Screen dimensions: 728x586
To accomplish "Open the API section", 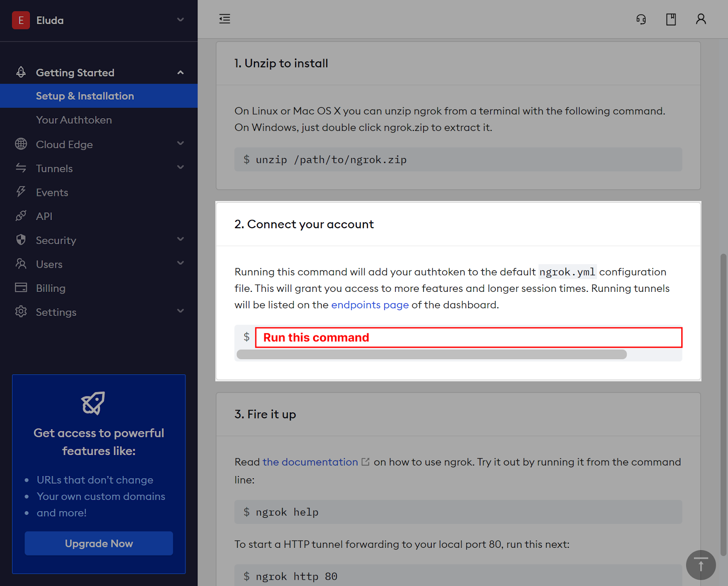I will [x=44, y=216].
